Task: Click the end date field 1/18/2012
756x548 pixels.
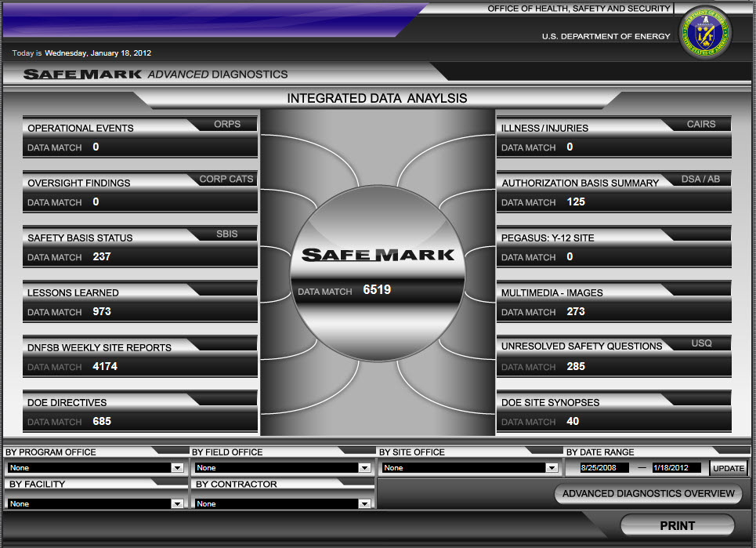Action: tap(676, 467)
